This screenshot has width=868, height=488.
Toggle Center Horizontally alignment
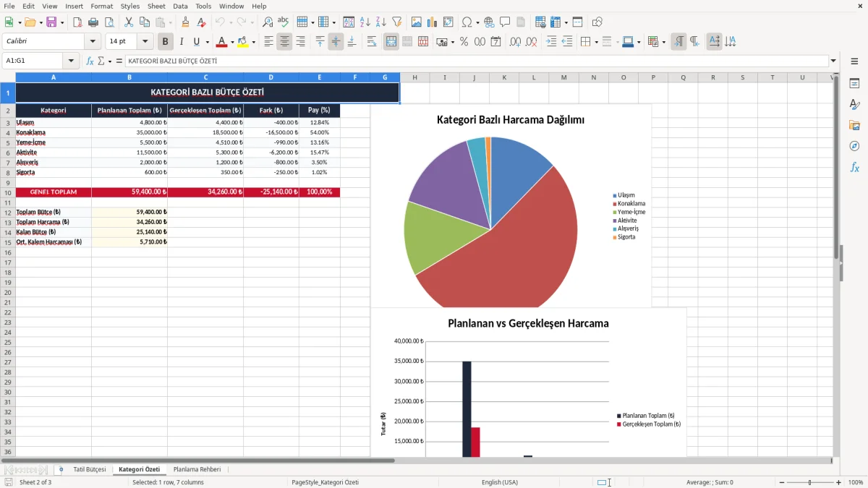click(284, 42)
